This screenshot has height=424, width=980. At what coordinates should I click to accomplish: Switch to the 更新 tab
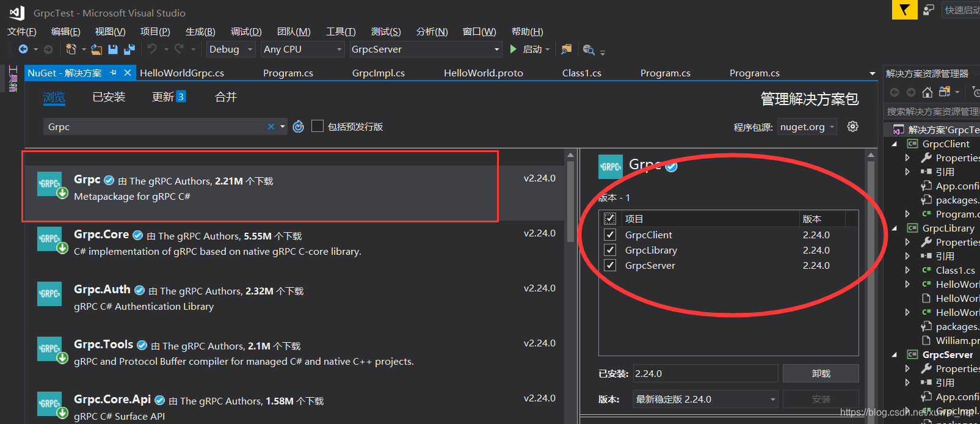pos(169,97)
